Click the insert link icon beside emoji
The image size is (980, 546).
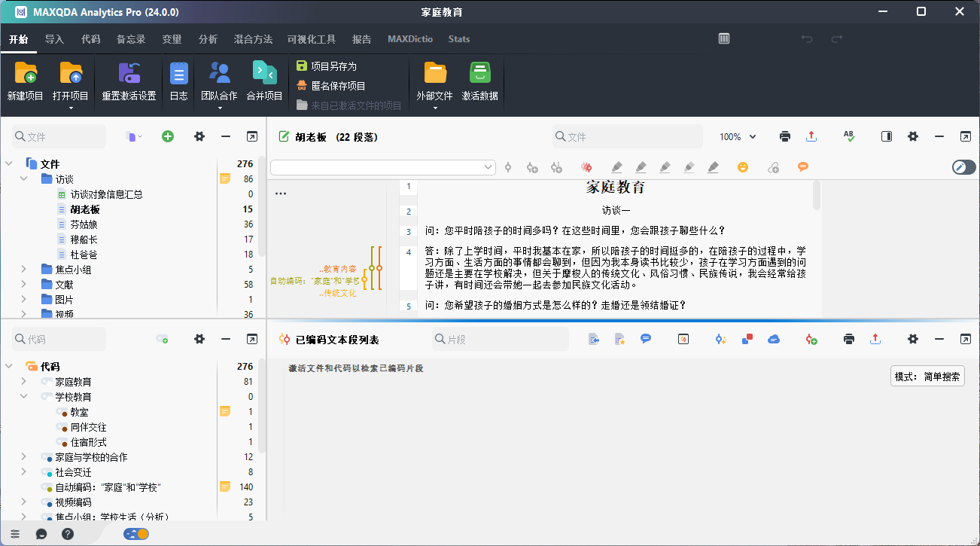(773, 167)
